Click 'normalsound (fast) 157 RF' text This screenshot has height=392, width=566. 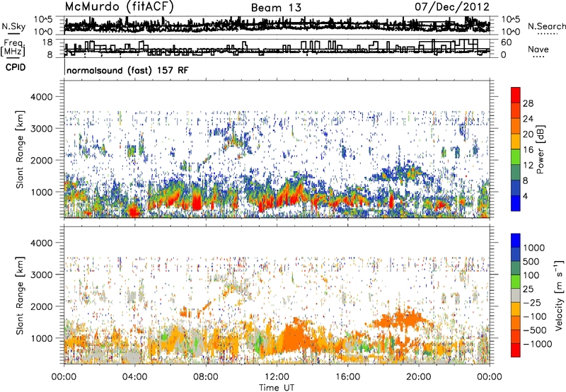[127, 70]
